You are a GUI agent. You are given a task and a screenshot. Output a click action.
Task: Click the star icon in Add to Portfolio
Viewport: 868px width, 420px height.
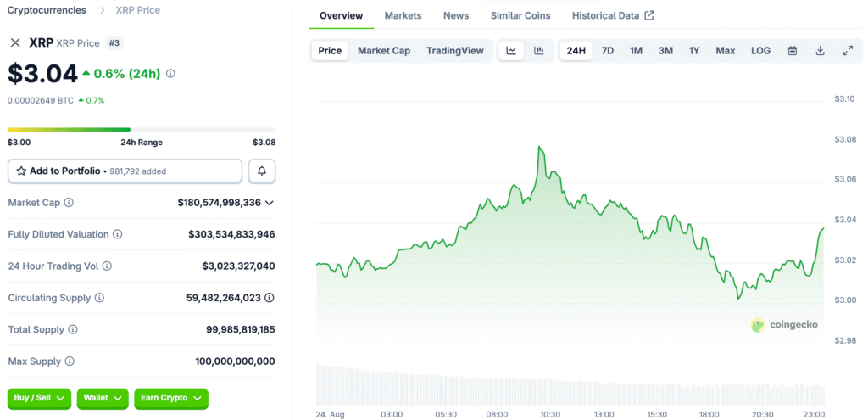click(21, 171)
